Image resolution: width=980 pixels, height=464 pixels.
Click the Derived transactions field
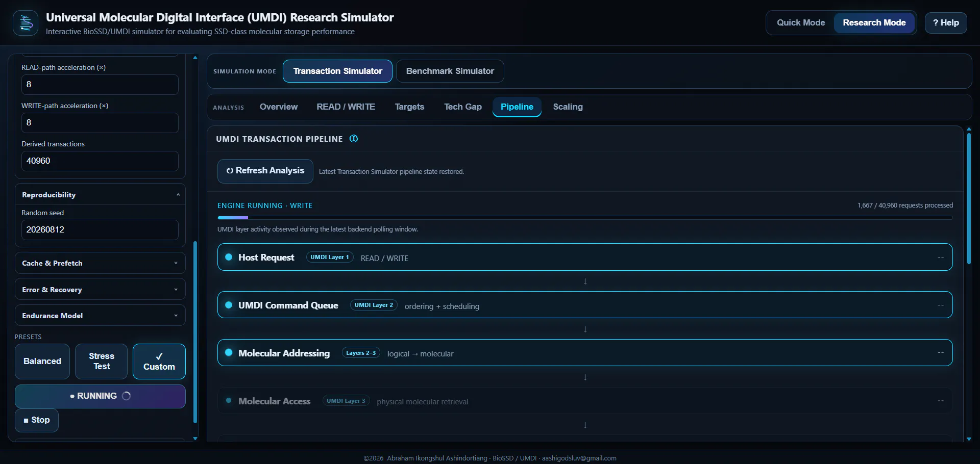click(x=100, y=161)
